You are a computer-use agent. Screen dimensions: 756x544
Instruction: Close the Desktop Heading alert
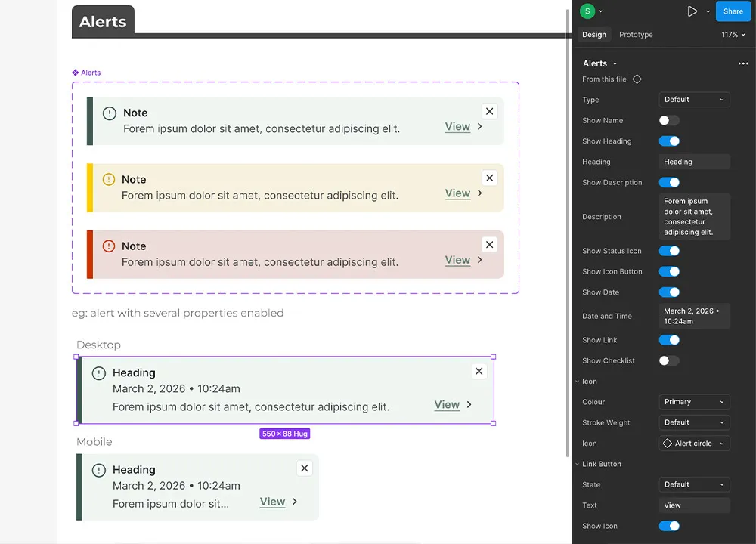click(x=479, y=372)
